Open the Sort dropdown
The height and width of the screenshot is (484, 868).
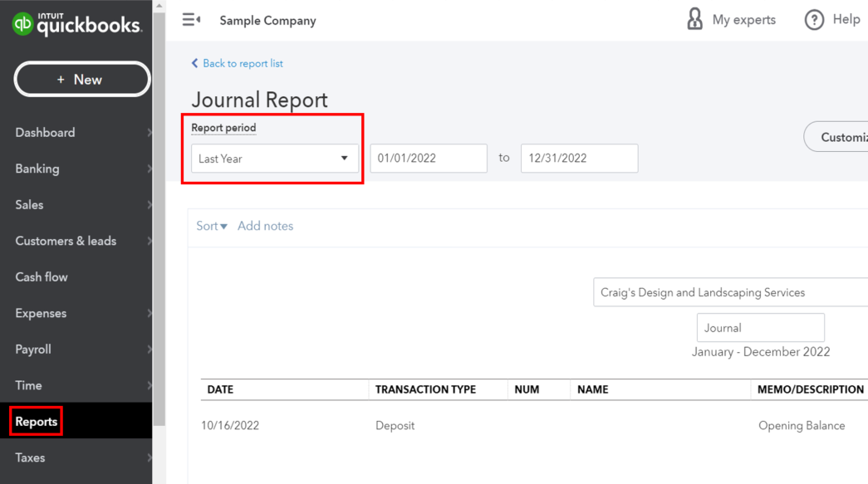coord(212,226)
